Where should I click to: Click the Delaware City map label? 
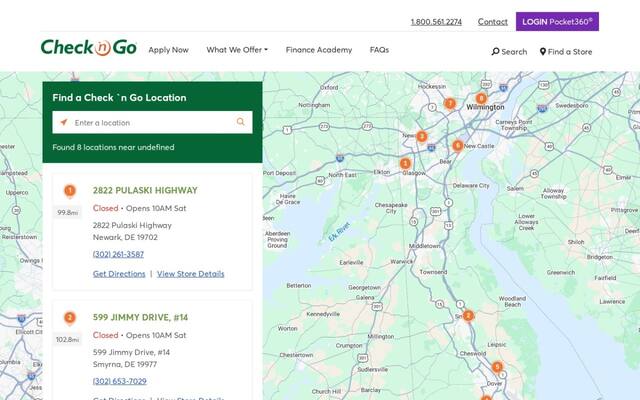tap(471, 185)
